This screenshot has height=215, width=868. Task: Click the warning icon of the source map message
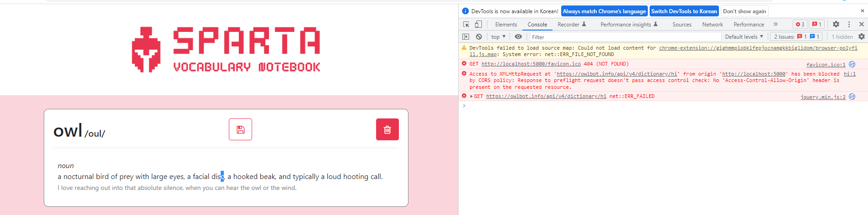464,48
